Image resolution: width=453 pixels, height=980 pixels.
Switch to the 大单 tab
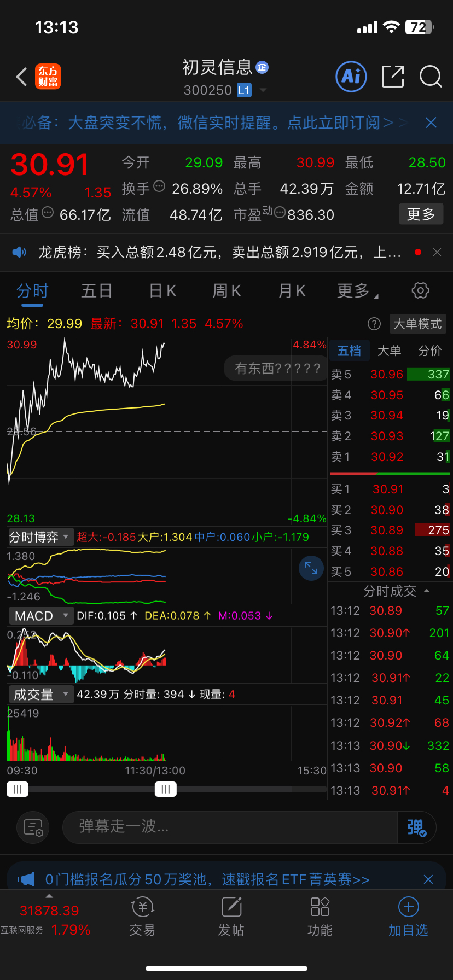click(390, 351)
